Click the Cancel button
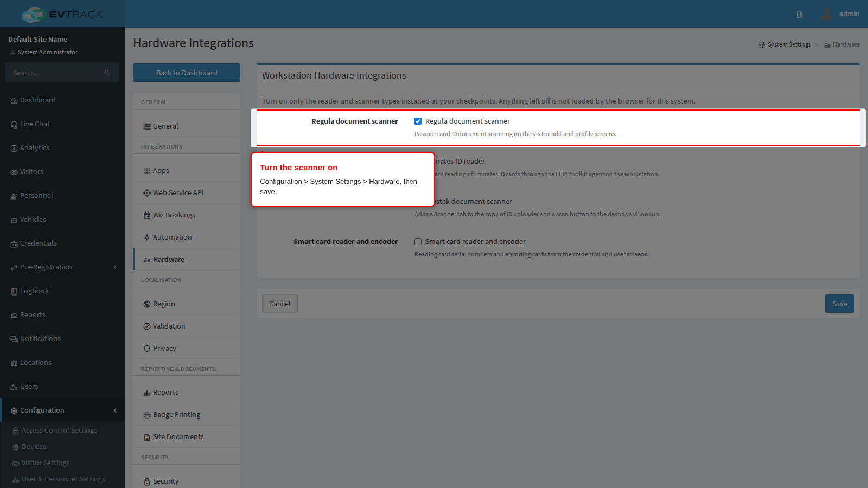 tap(279, 304)
